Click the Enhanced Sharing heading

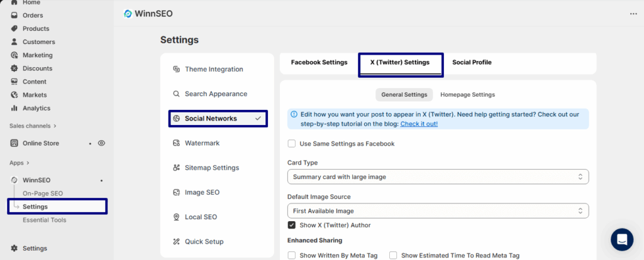coord(314,240)
